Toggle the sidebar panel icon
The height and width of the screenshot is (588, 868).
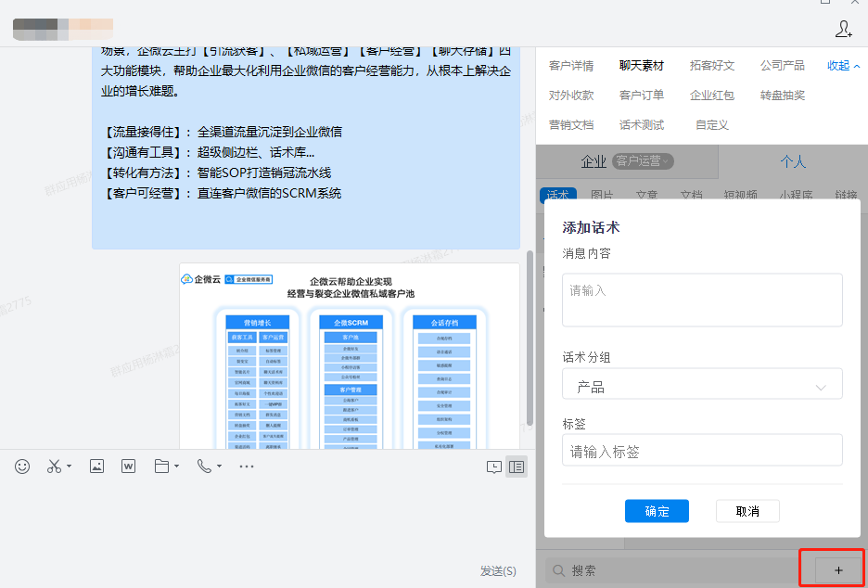[x=517, y=467]
